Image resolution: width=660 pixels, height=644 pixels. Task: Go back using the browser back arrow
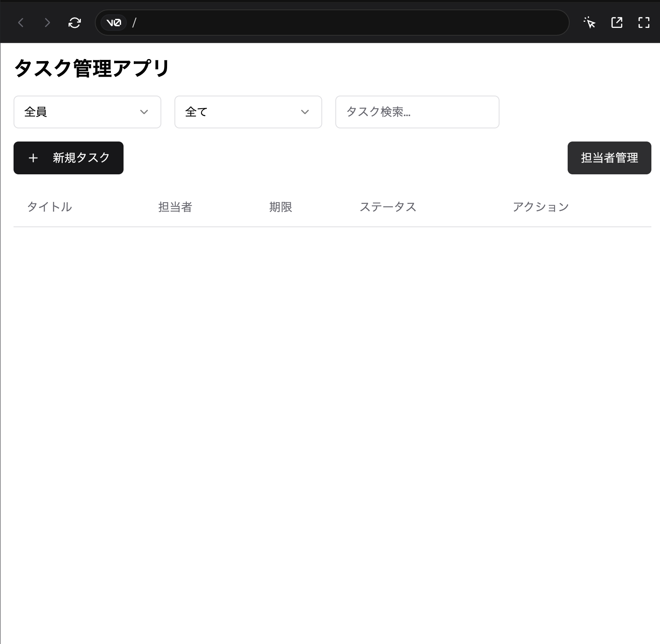pos(21,23)
